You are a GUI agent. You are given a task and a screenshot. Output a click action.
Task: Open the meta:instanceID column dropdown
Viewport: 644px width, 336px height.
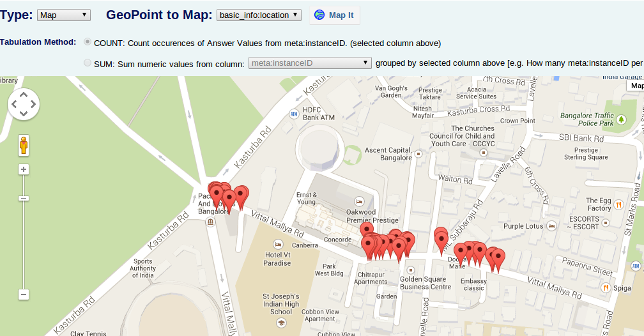pyautogui.click(x=310, y=63)
